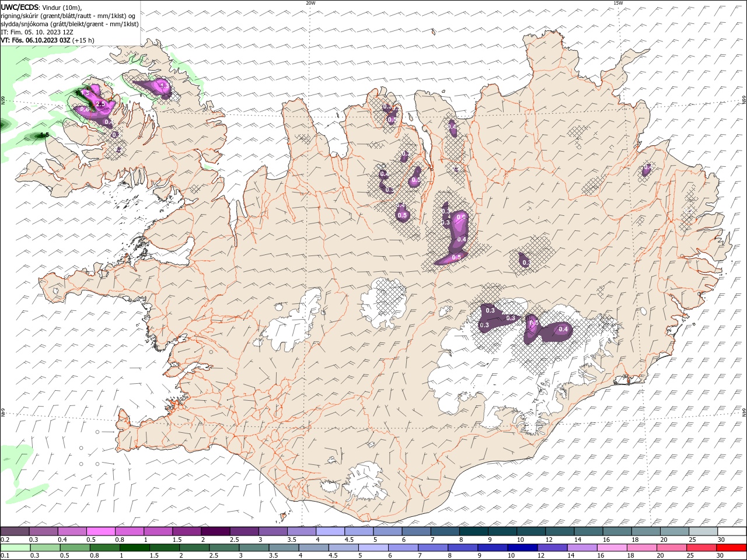Click the '20W' longitude label
The width and height of the screenshot is (747, 560).
coord(310,3)
